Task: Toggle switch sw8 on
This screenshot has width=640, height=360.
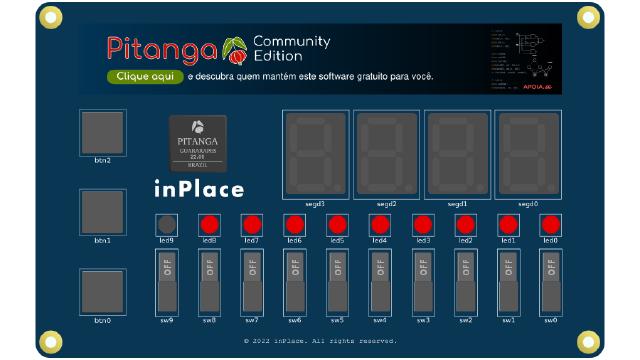Action: pyautogui.click(x=209, y=282)
